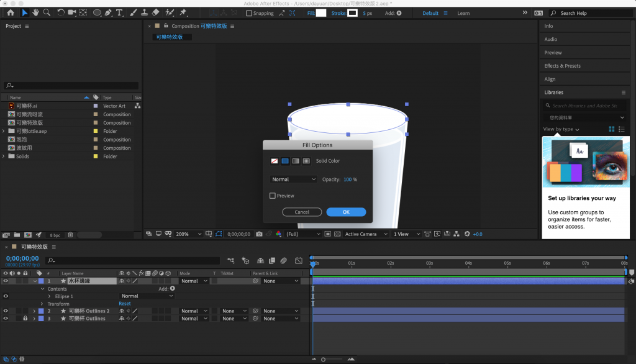
Task: Click the snapshot camera icon in viewer
Action: tap(259, 234)
